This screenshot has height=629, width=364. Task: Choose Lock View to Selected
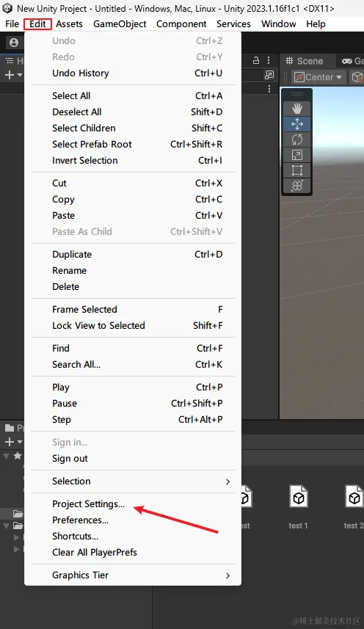(133, 325)
